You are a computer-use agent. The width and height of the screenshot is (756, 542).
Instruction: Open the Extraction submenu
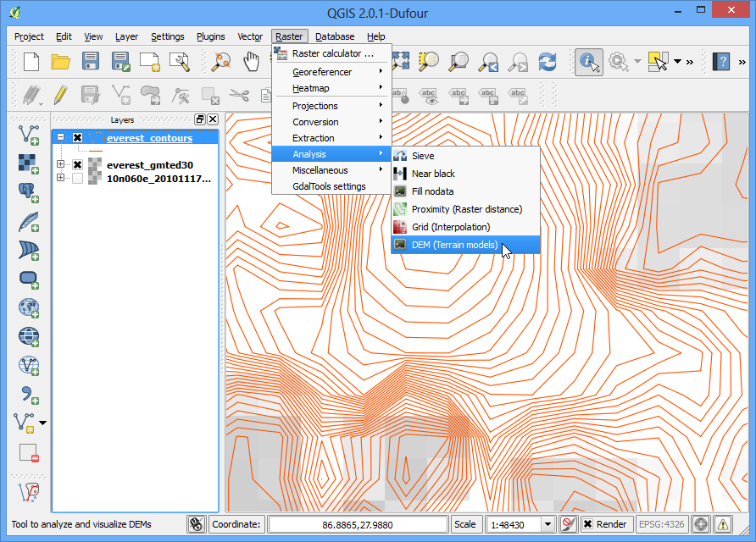(x=331, y=138)
